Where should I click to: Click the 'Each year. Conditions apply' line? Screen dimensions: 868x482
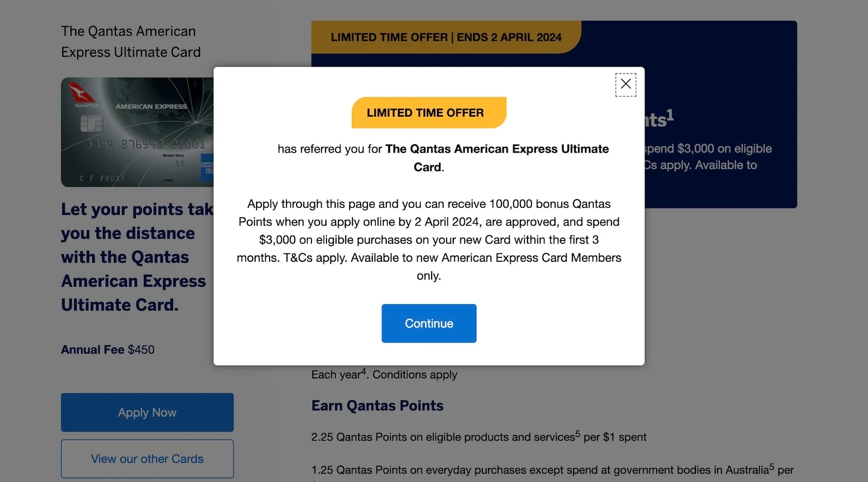pyautogui.click(x=384, y=375)
